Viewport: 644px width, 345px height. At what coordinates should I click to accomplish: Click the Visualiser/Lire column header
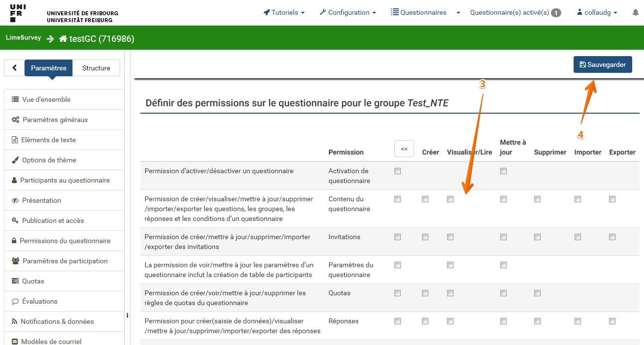(x=470, y=153)
